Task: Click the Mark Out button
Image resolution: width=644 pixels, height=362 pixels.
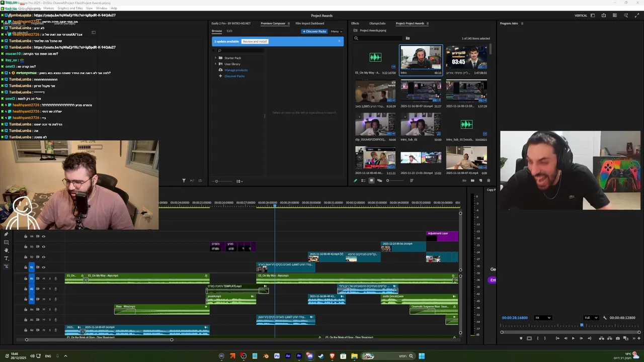Action: tap(545, 338)
